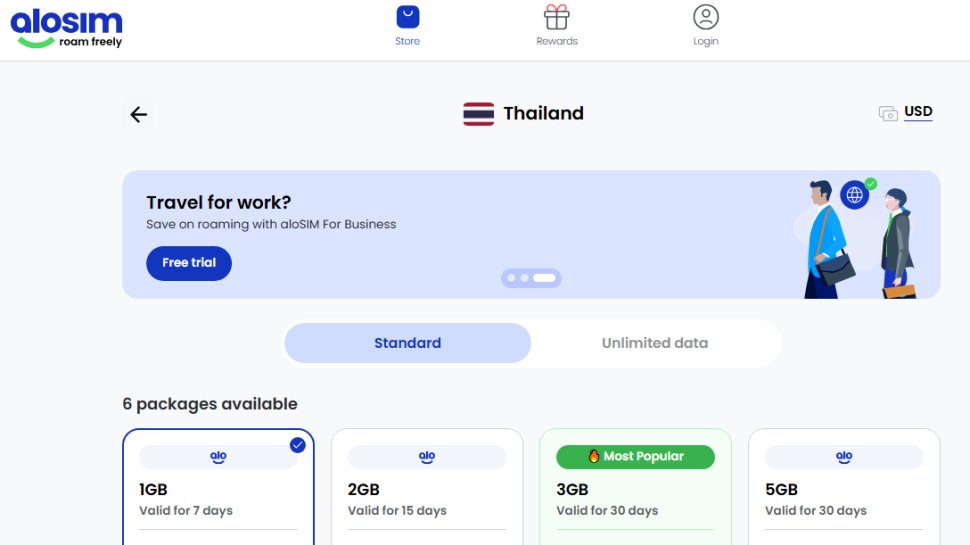
Task: Switch to the Standard tab
Action: 407,343
